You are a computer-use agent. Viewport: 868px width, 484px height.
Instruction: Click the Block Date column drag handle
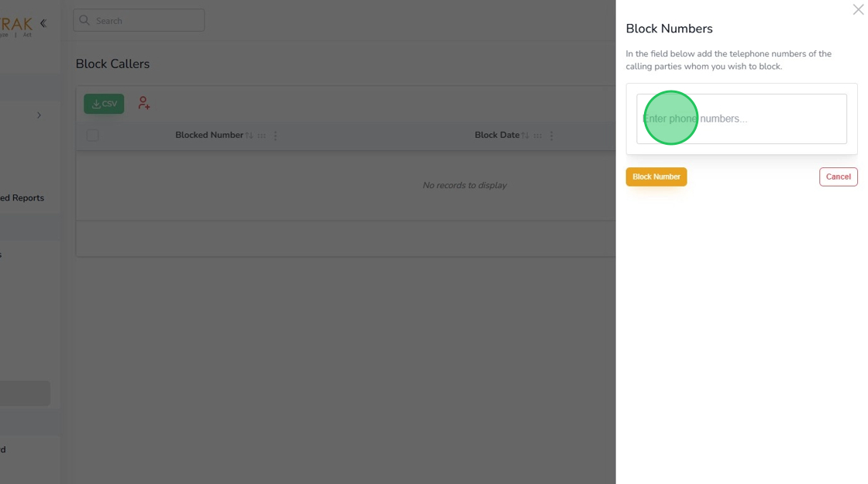click(x=538, y=136)
